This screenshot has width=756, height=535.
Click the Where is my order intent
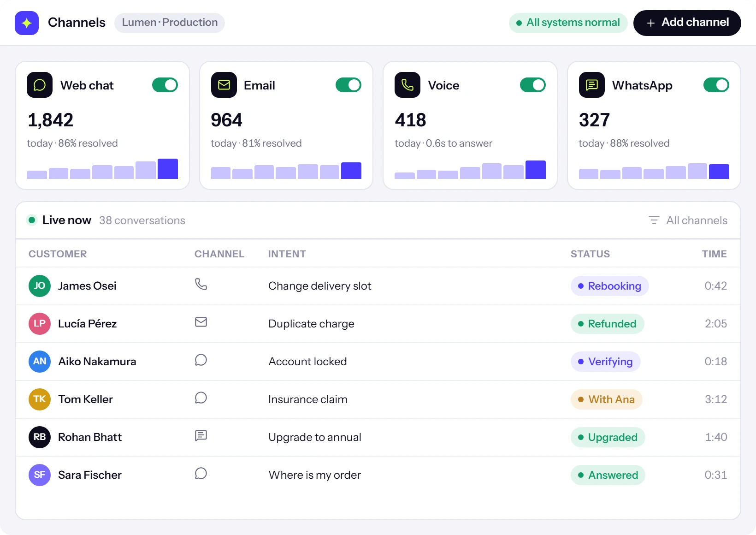pyautogui.click(x=315, y=475)
